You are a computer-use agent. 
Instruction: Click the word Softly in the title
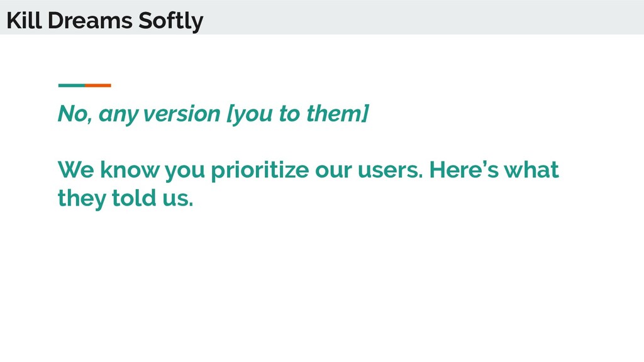(x=171, y=21)
